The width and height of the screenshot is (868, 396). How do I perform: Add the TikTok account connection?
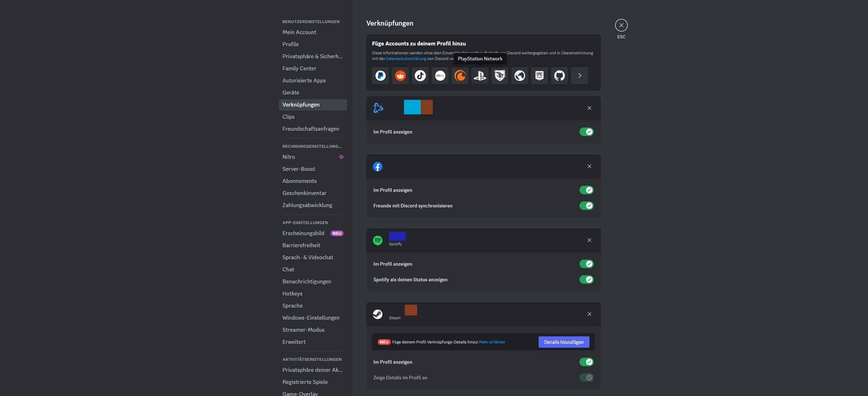pyautogui.click(x=420, y=76)
